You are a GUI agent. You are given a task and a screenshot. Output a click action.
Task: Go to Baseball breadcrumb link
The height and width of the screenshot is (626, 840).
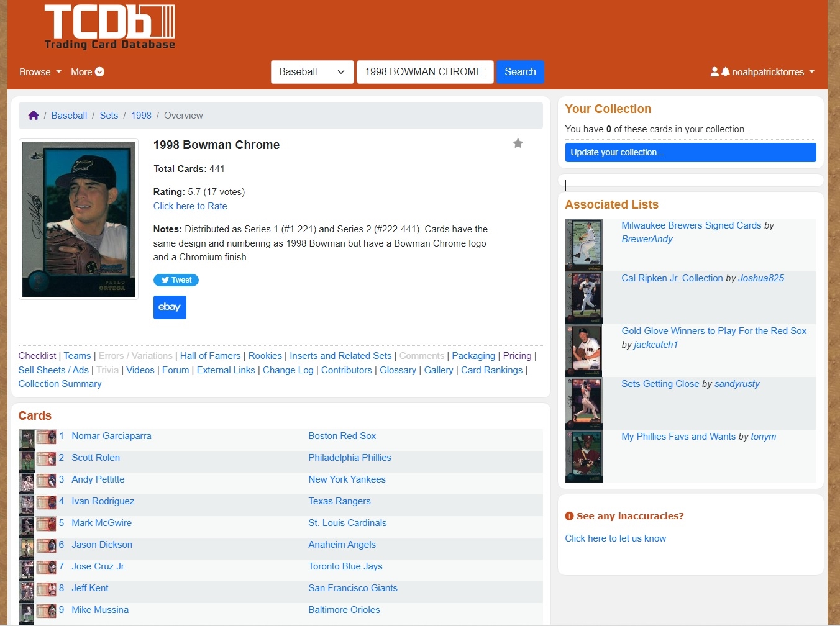(69, 116)
